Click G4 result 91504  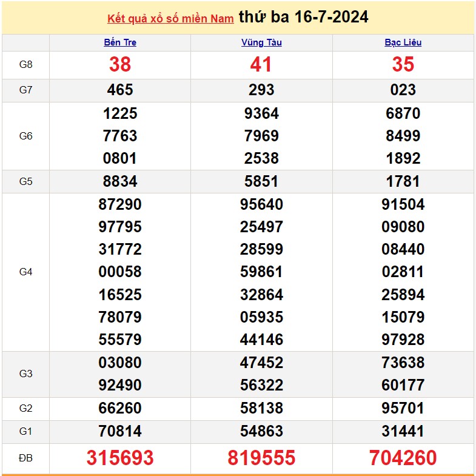403,204
